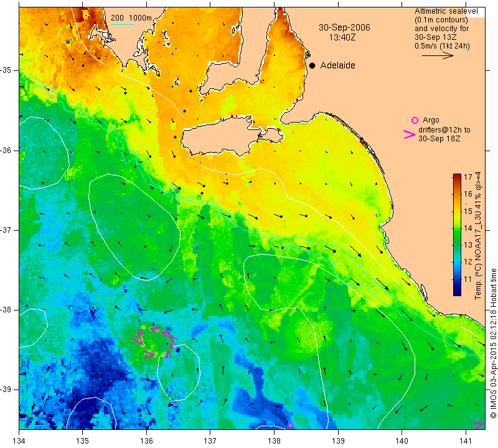498x448 pixels.
Task: Click the Argo legend label
Action: [x=431, y=120]
